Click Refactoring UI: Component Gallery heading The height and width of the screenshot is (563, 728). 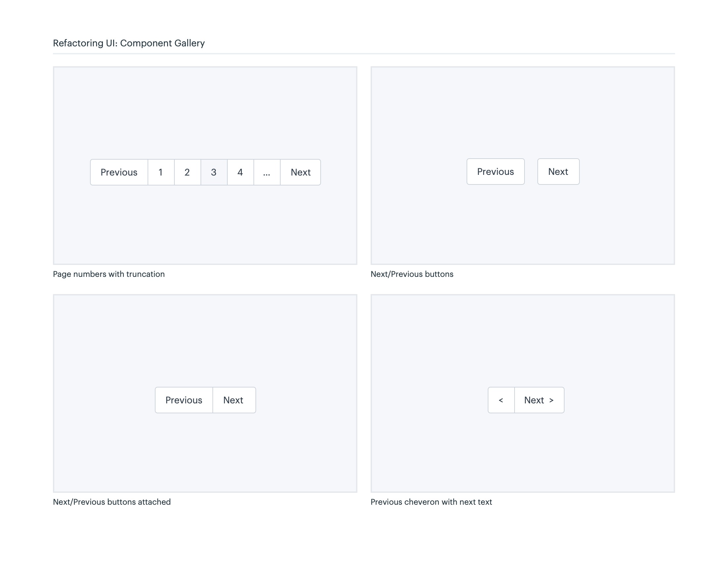pos(129,43)
